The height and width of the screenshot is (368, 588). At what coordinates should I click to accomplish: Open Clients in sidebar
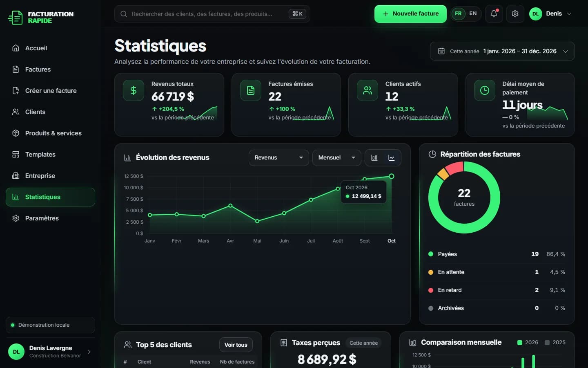coord(50,112)
